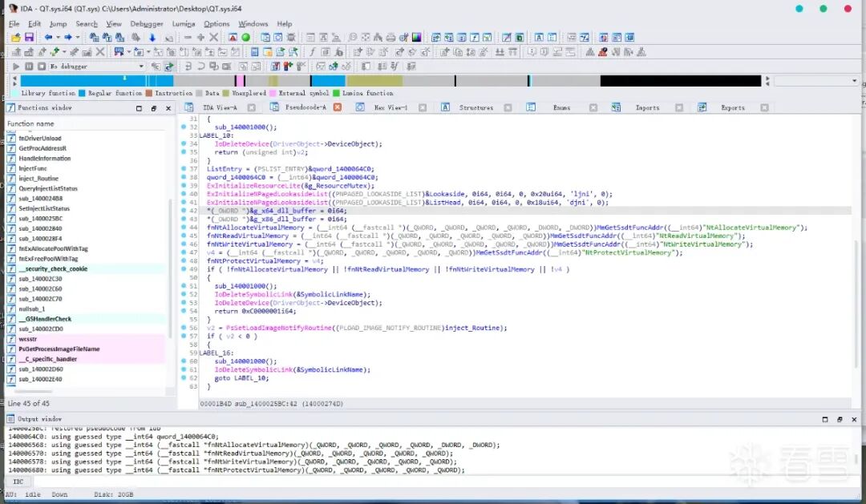Save the database with the floppy icon
This screenshot has width=866, height=504.
click(x=30, y=38)
